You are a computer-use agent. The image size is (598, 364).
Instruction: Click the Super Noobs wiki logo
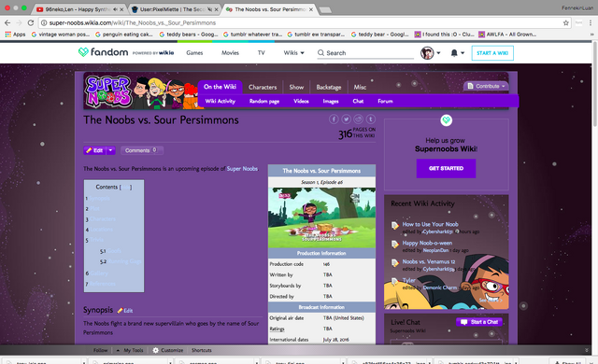[108, 91]
